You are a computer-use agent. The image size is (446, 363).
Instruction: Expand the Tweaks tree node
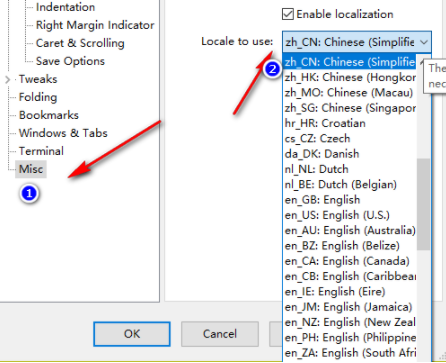pyautogui.click(x=8, y=79)
